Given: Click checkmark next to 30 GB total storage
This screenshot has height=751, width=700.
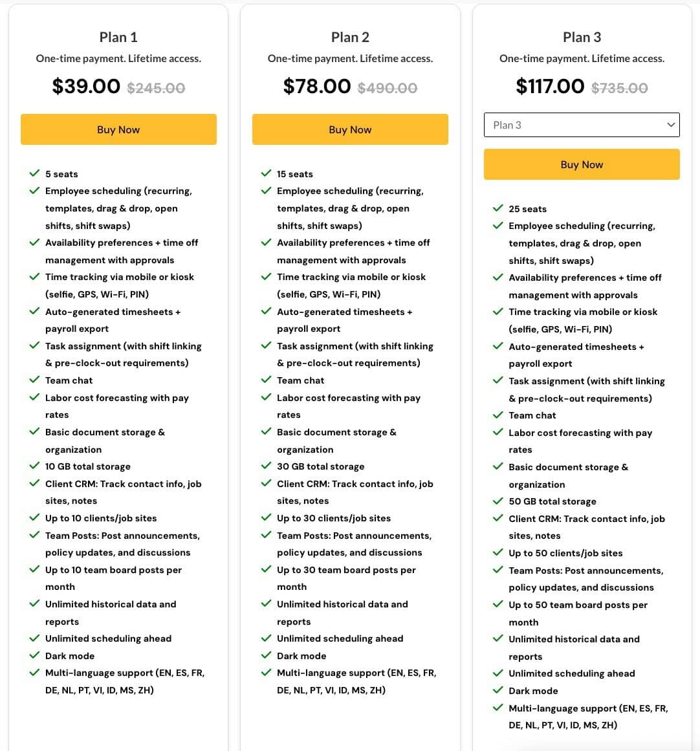Looking at the screenshot, I should click(266, 466).
